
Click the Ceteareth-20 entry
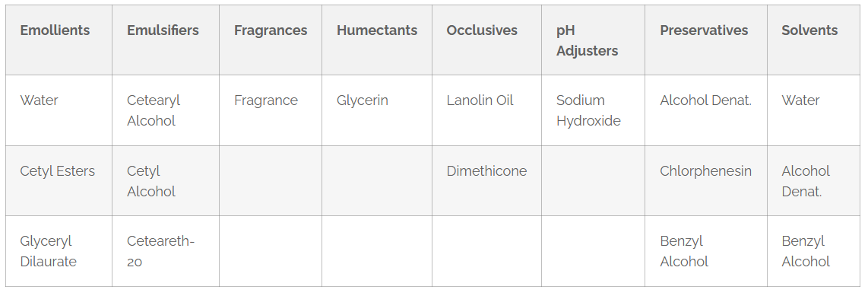pyautogui.click(x=161, y=251)
